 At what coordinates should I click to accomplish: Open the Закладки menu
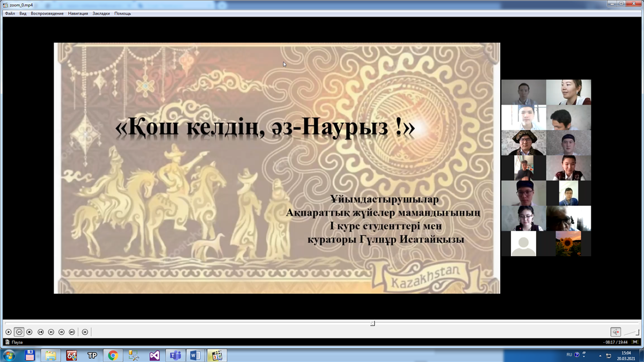pos(101,13)
